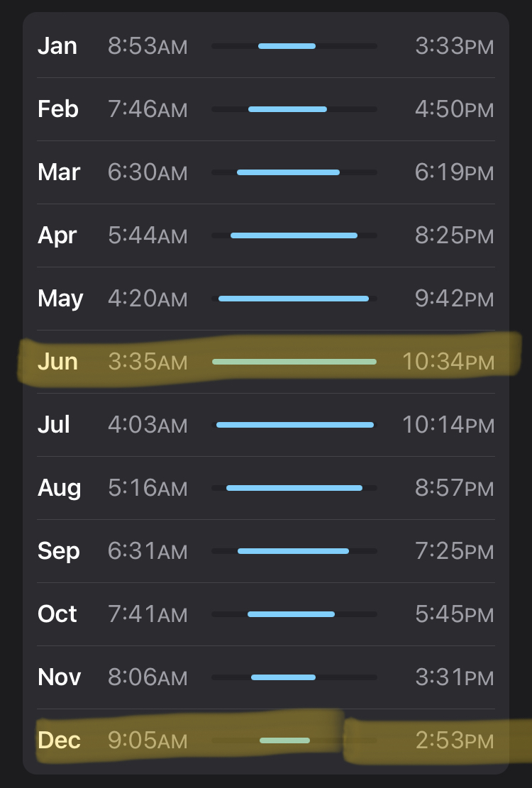
Task: Click October sunset time 5:45PM
Action: pos(454,614)
